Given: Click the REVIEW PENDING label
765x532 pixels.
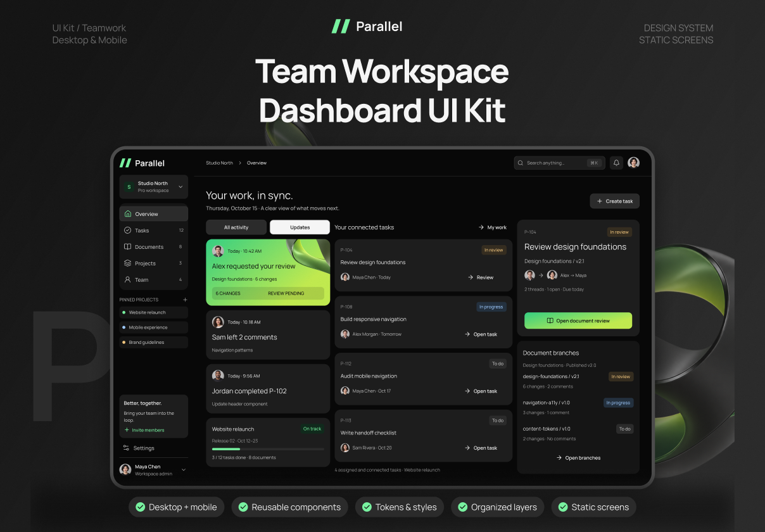Looking at the screenshot, I should pos(286,293).
